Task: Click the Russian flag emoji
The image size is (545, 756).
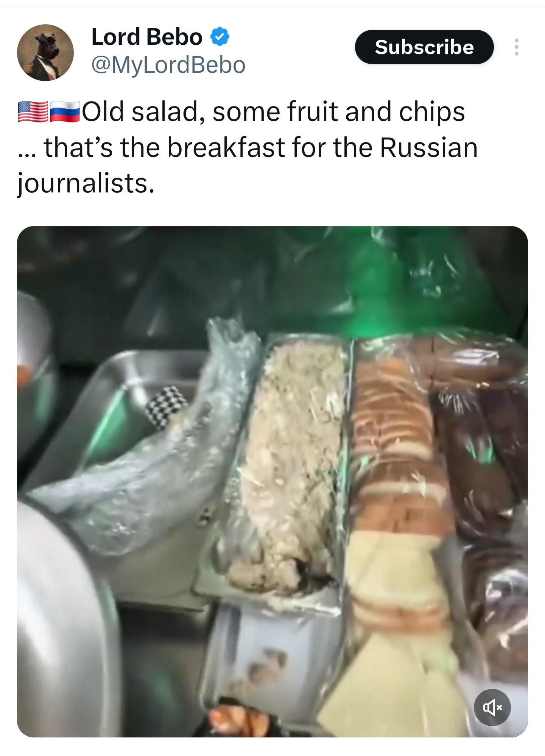Action: click(64, 112)
